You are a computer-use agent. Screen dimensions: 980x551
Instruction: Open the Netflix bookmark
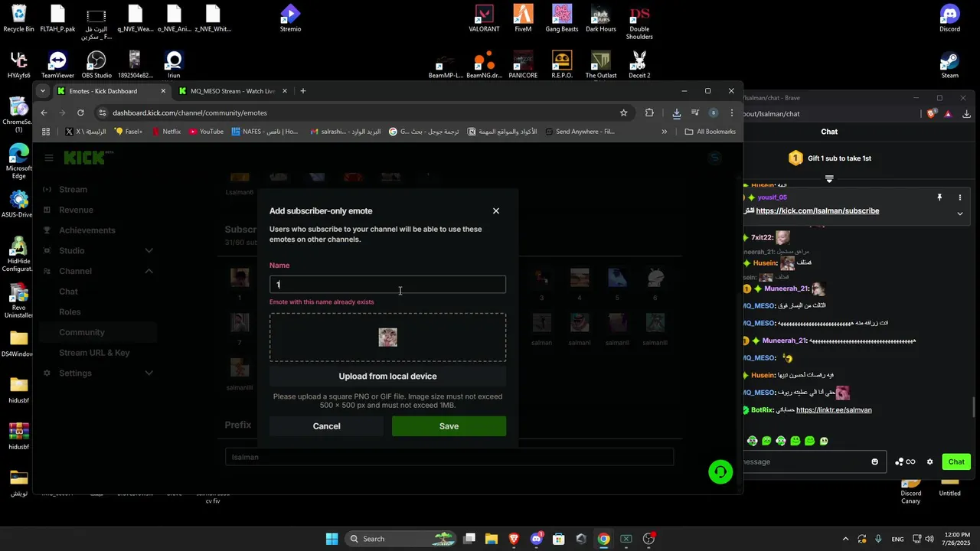166,132
